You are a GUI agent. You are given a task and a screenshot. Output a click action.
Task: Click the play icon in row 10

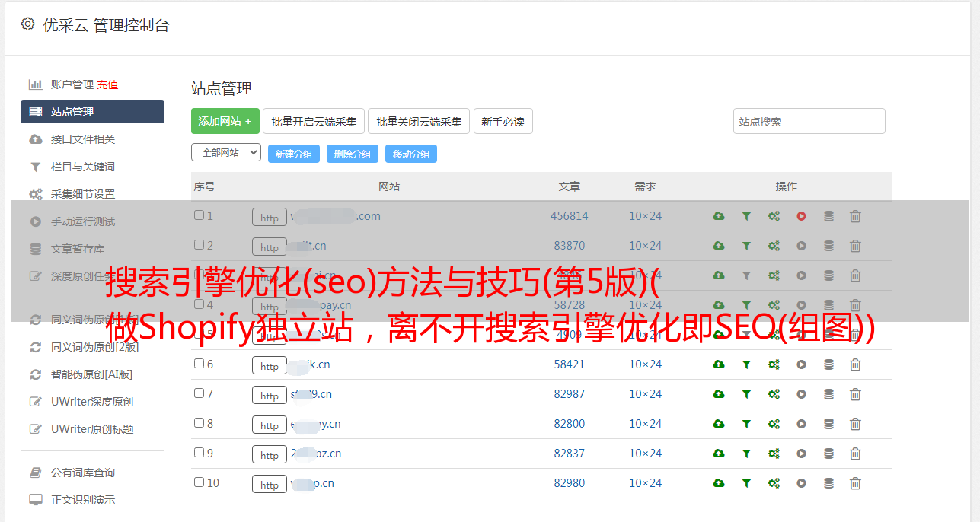(801, 483)
